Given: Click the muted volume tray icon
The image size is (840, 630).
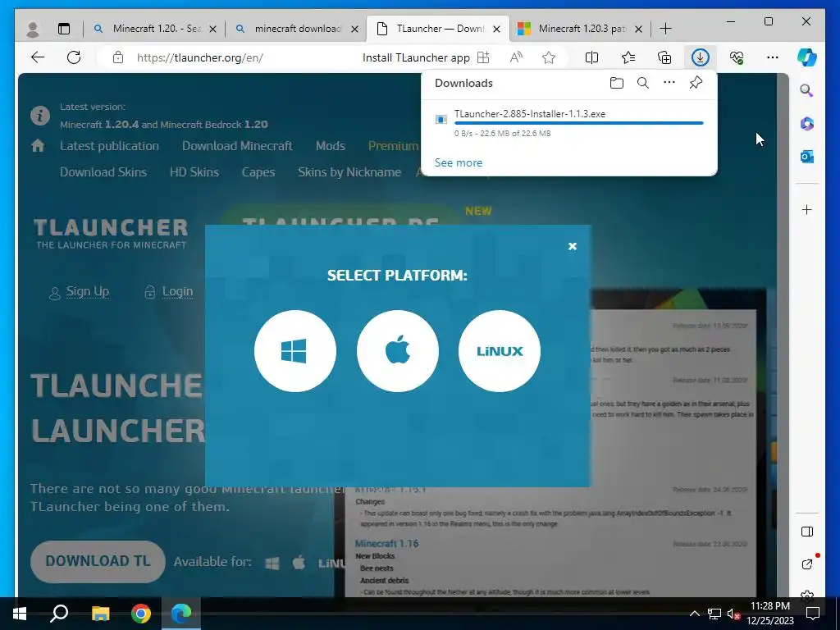Looking at the screenshot, I should click(x=733, y=614).
